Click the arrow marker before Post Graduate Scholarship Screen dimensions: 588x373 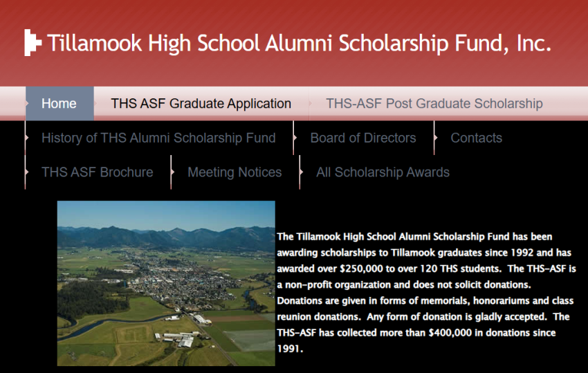tap(311, 104)
